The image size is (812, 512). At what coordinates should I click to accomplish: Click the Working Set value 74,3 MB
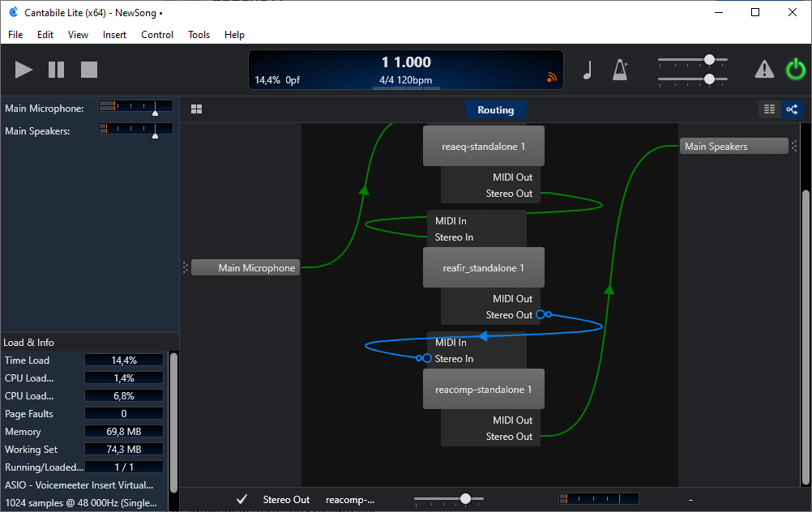[x=124, y=450]
